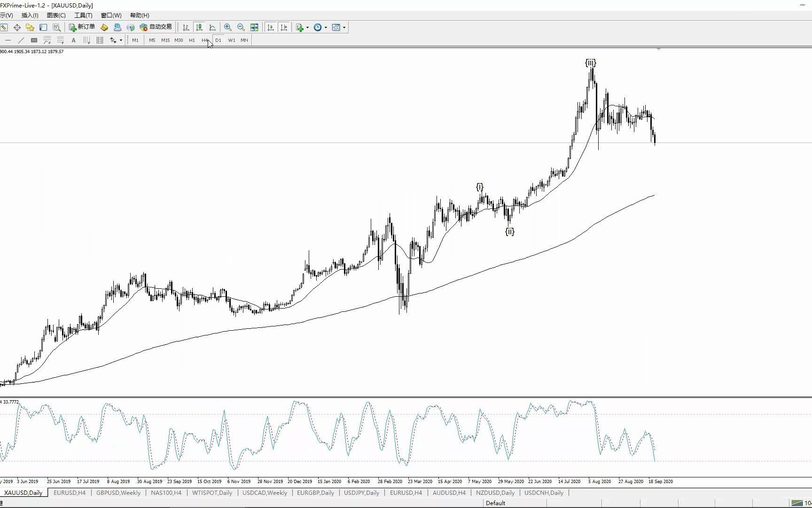Click the crosshair tool icon
812x508 pixels.
click(x=17, y=27)
